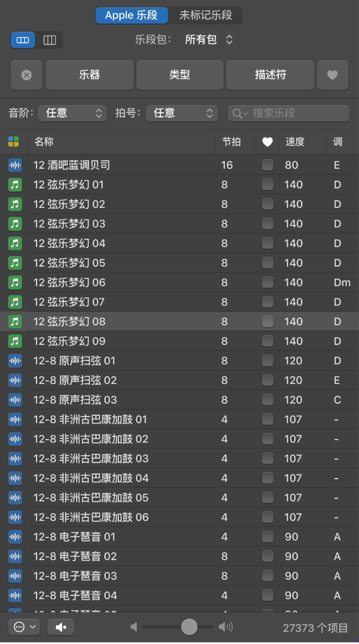Toggle loop preview speaker button
The width and height of the screenshot is (359, 644).
pos(60,627)
